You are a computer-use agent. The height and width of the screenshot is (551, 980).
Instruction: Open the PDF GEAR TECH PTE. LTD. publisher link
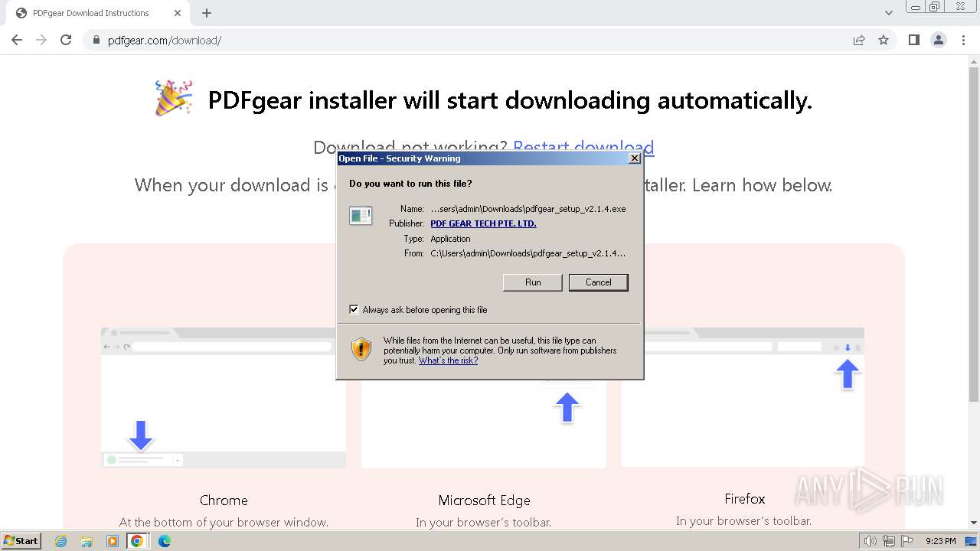click(x=483, y=223)
